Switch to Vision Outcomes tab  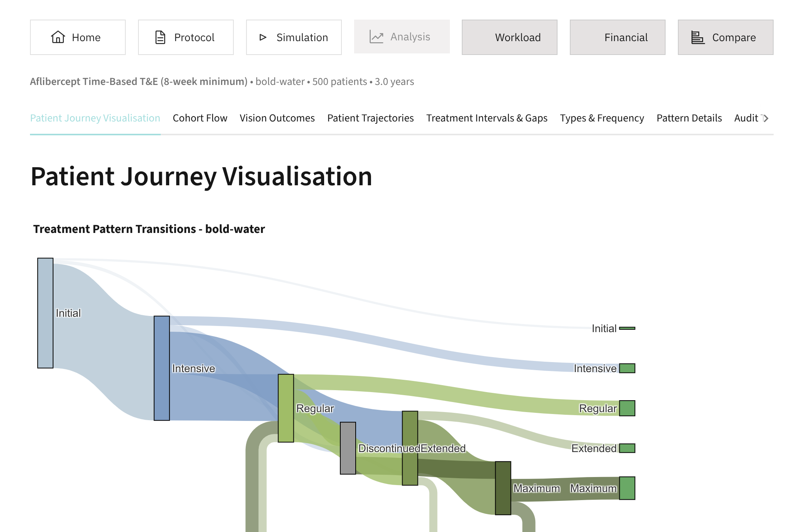[277, 118]
